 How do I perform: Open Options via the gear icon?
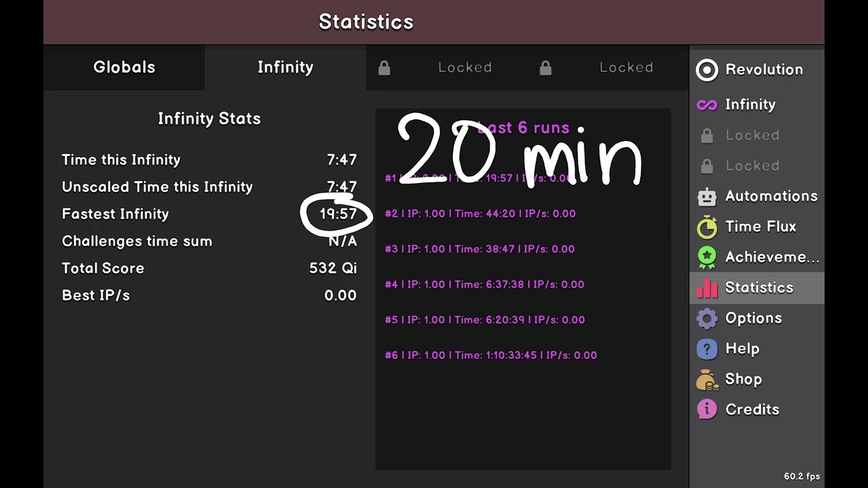[707, 319]
